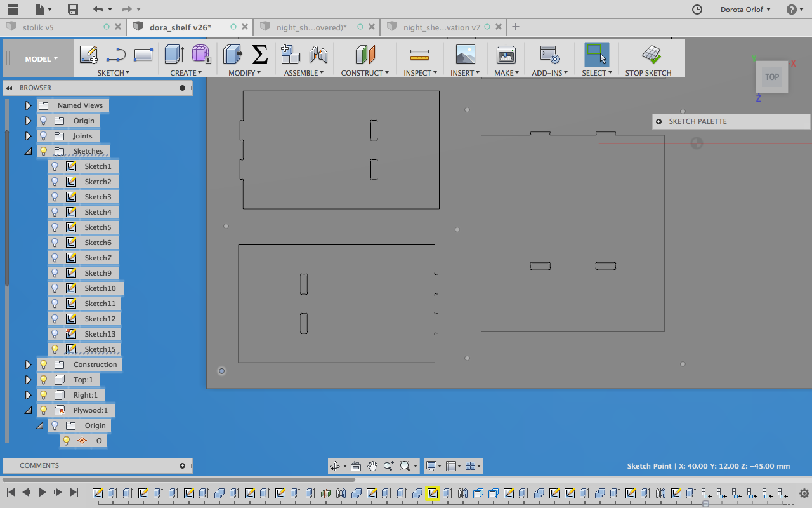The height and width of the screenshot is (508, 812).
Task: Expand the Top:1 component
Action: point(28,380)
